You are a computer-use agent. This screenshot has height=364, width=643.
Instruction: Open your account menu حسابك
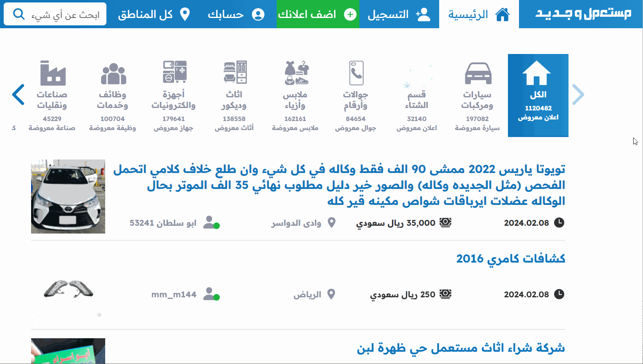pos(236,14)
